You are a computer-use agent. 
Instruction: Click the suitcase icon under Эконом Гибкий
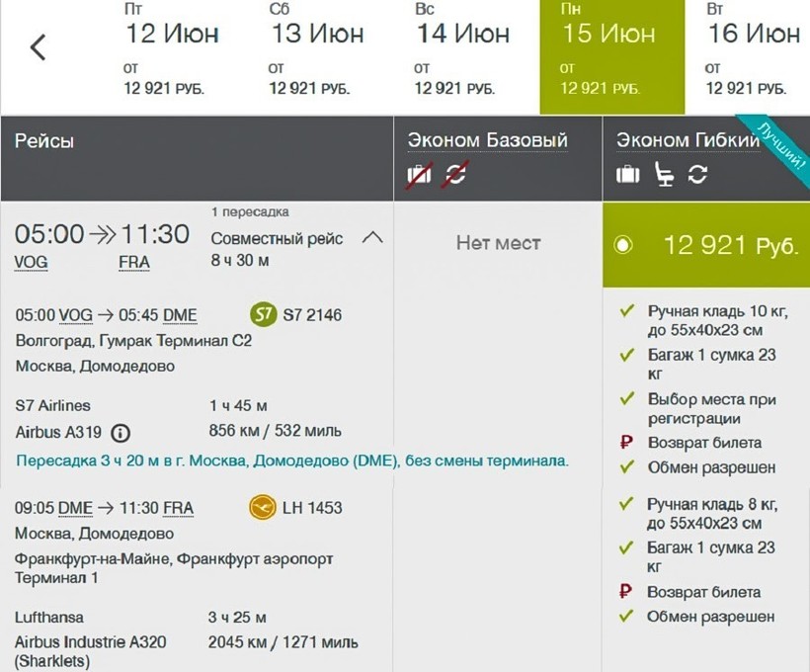[628, 175]
